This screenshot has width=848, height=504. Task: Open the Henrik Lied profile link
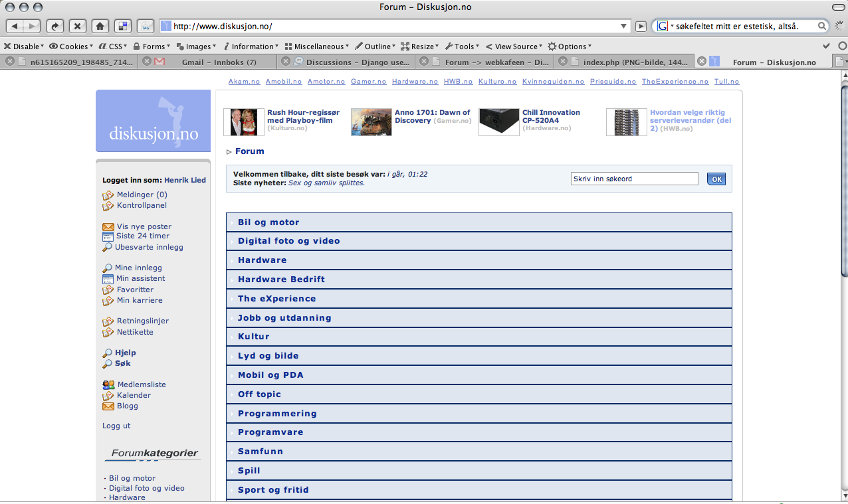[x=185, y=180]
